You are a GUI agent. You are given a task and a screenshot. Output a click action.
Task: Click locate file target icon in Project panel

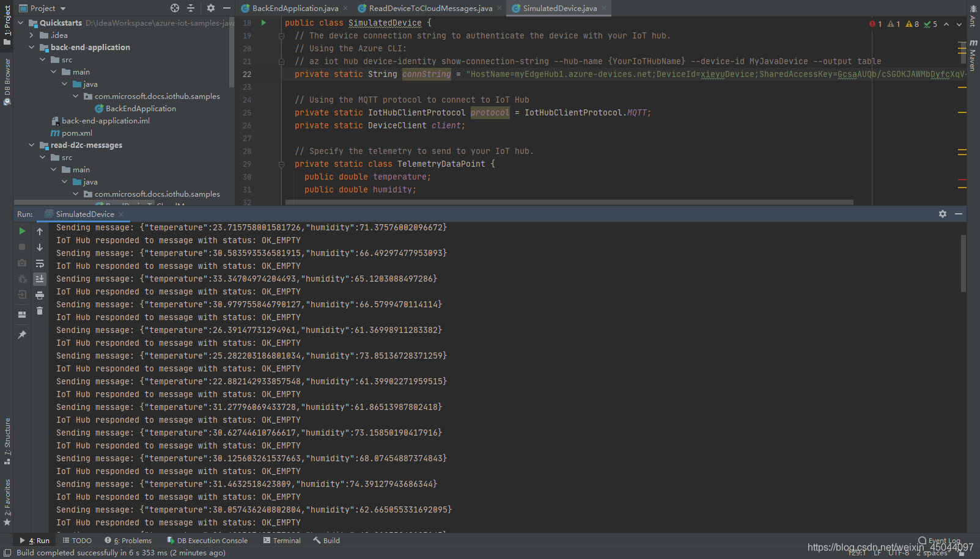(175, 8)
